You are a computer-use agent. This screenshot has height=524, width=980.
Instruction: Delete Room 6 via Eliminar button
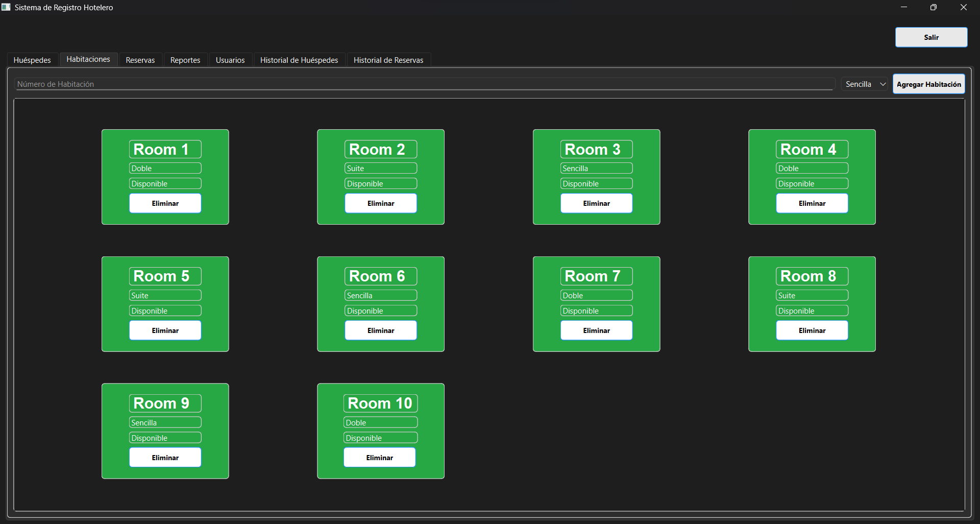[x=381, y=330]
